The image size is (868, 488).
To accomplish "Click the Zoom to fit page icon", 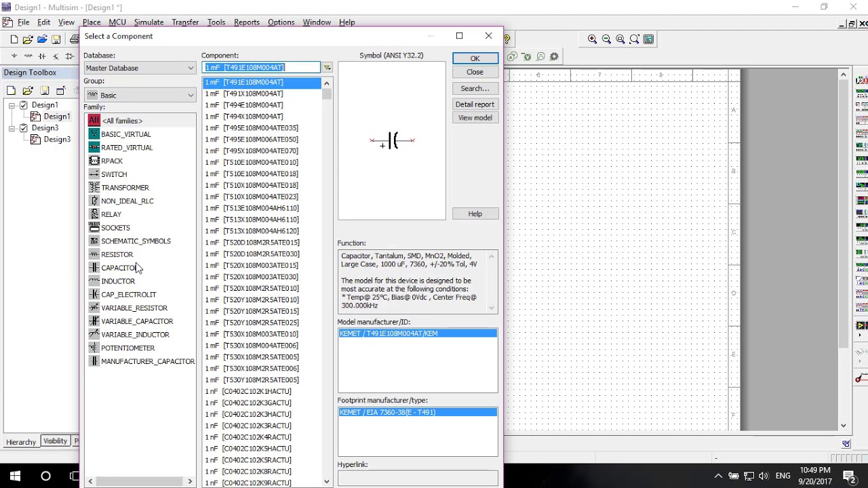I will tap(635, 39).
